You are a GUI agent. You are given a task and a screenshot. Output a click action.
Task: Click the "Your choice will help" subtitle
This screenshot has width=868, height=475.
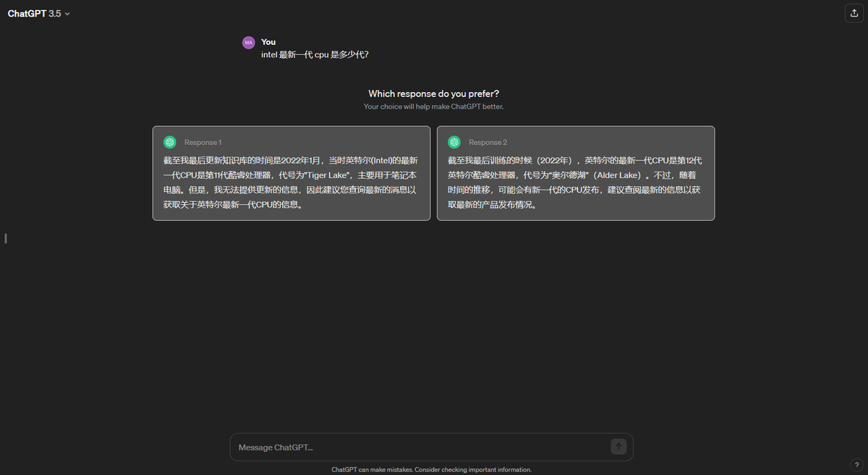(x=433, y=106)
